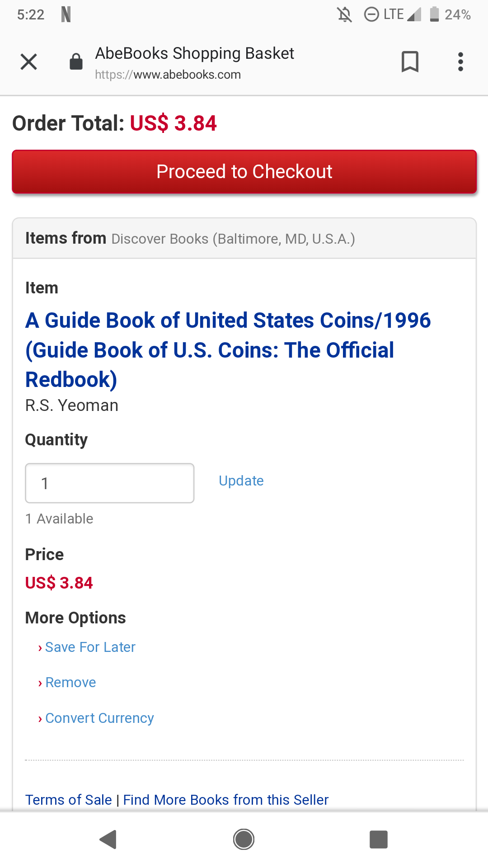Open the three-dot overflow menu
The width and height of the screenshot is (488, 868).
[460, 61]
